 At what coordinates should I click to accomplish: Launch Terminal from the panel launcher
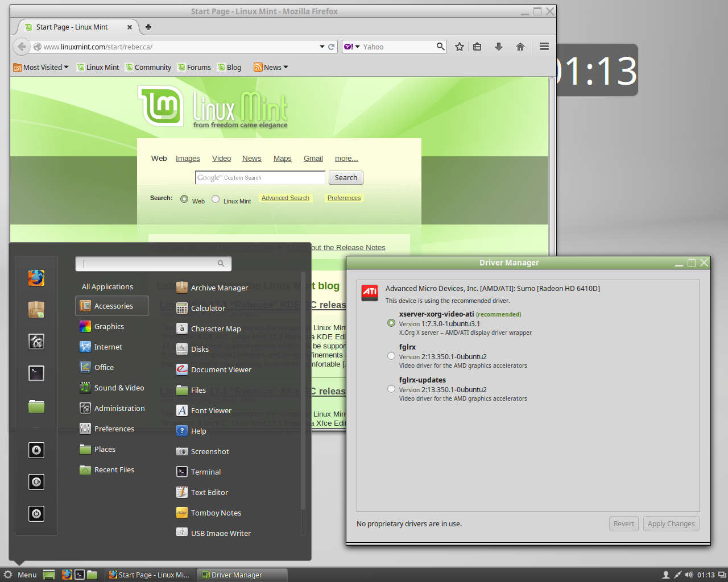pyautogui.click(x=80, y=575)
